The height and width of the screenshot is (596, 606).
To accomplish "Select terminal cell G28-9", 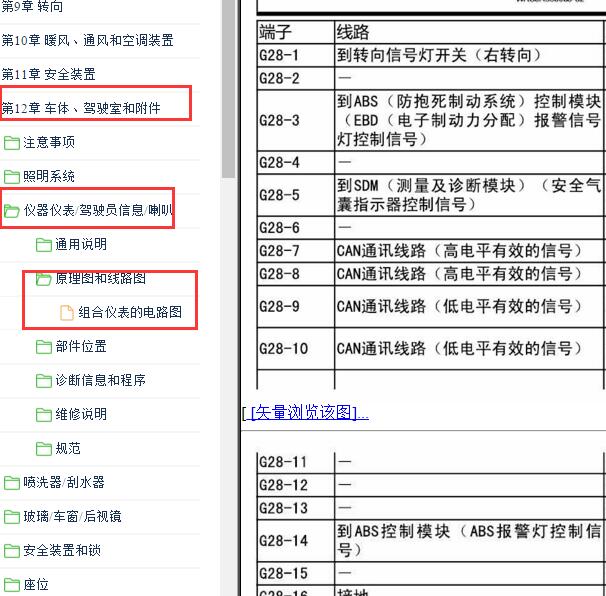I will [296, 307].
